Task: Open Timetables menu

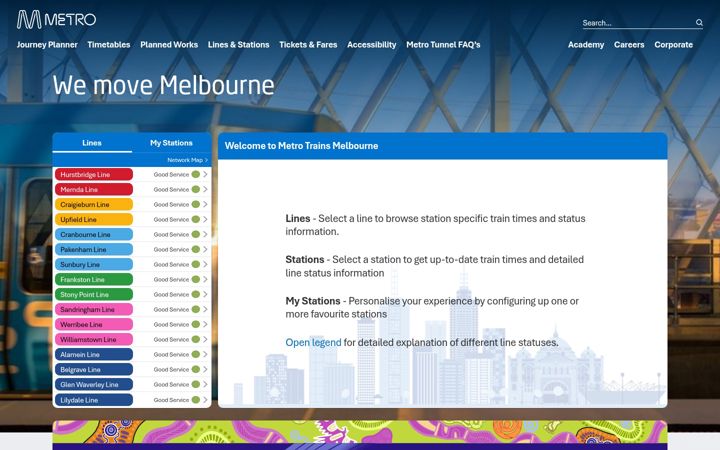Action: click(x=109, y=45)
